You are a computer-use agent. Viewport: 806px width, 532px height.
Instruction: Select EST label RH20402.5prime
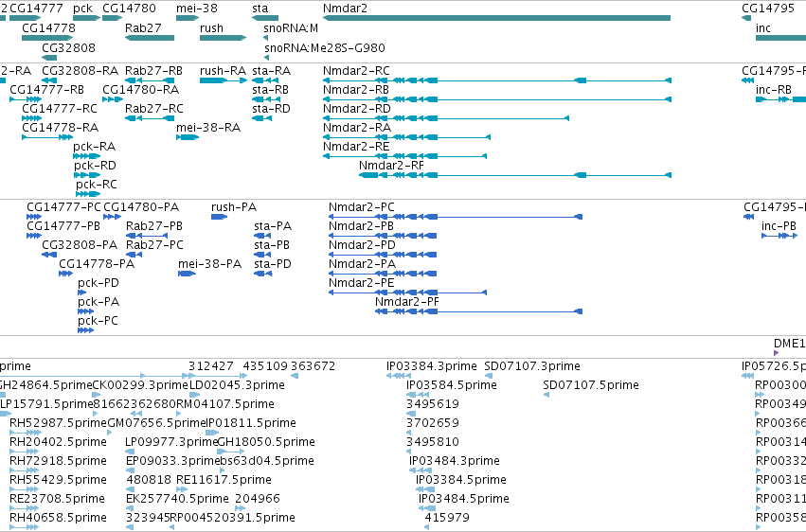tap(58, 442)
